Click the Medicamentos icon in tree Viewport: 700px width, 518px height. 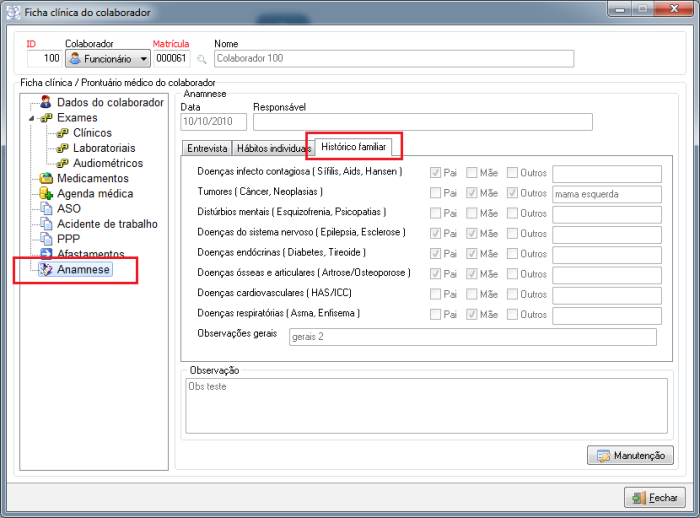tap(46, 178)
